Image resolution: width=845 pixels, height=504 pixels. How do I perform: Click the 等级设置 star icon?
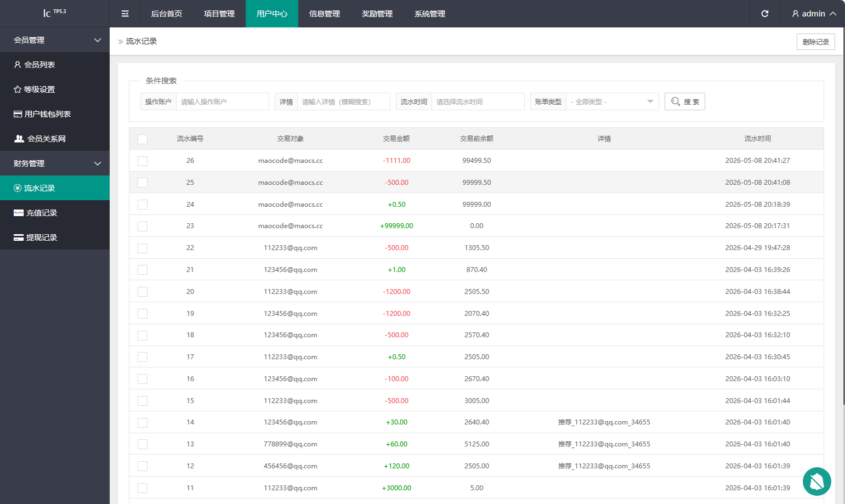point(18,89)
